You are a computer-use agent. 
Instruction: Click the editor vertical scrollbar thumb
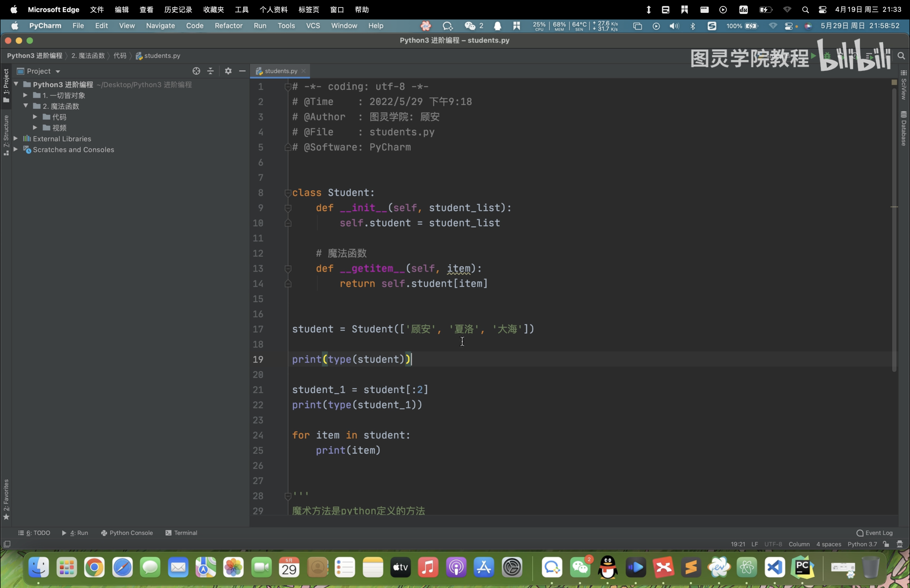(894, 230)
